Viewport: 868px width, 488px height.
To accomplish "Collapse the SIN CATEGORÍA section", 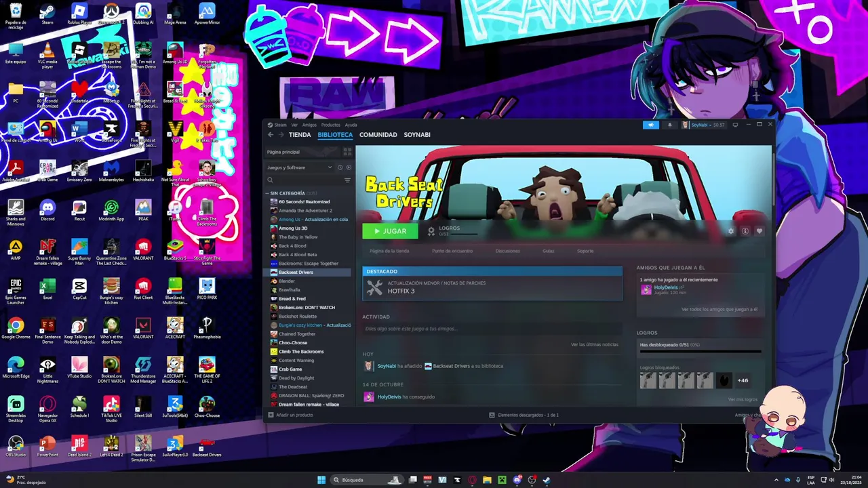I will tap(267, 193).
